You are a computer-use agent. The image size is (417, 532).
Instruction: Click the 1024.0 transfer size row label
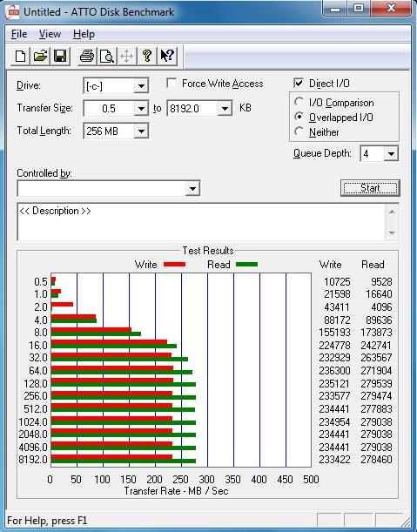(33, 422)
